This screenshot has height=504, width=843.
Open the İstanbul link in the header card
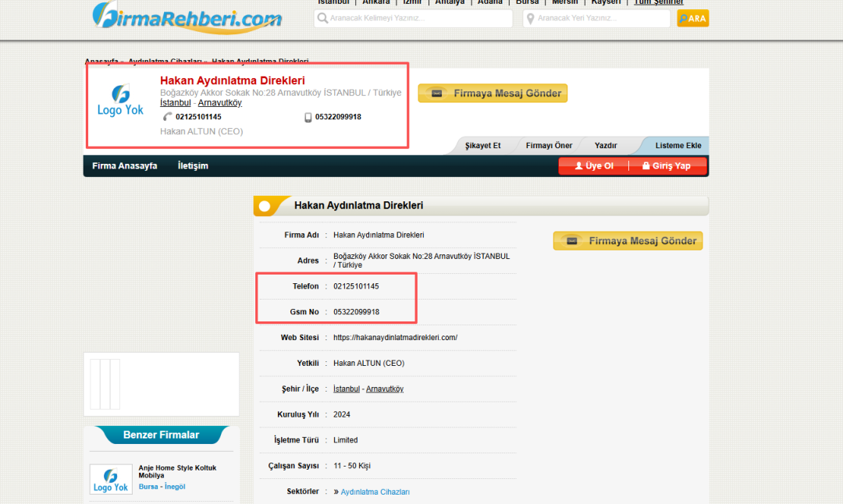coord(176,103)
